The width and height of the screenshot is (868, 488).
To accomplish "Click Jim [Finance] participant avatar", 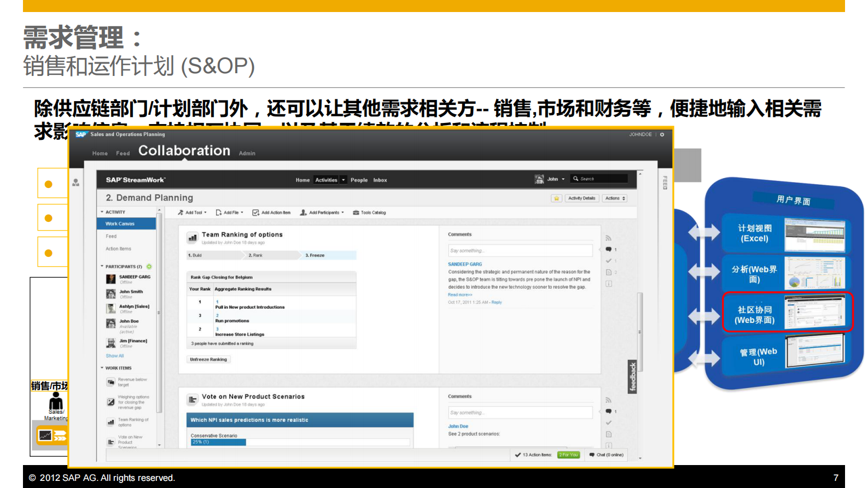I will tap(111, 343).
